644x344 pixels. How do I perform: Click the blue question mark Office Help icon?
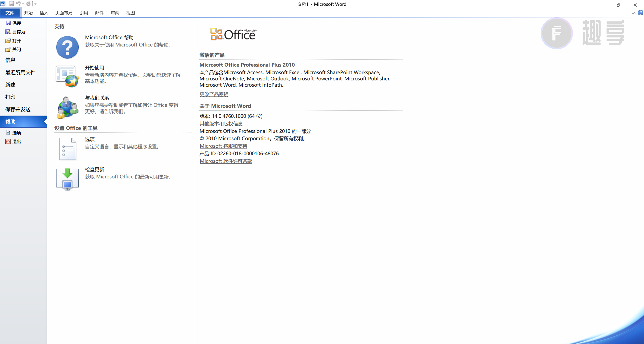point(67,47)
